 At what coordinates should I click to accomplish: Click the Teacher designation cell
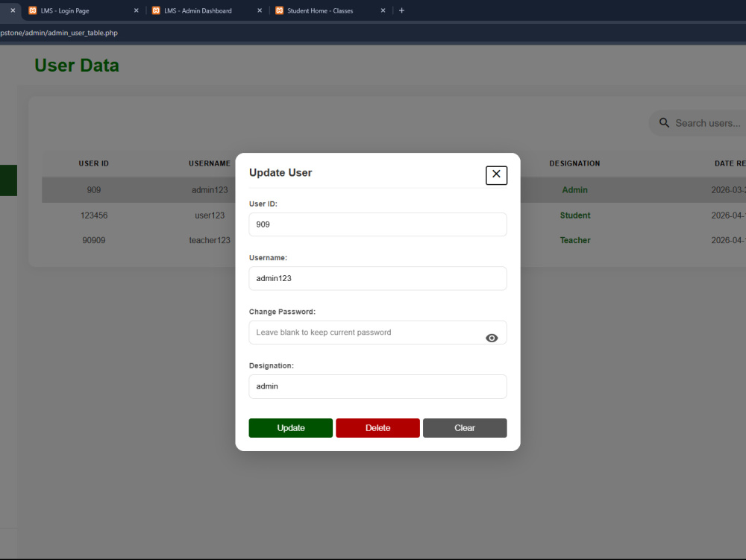[x=574, y=241]
